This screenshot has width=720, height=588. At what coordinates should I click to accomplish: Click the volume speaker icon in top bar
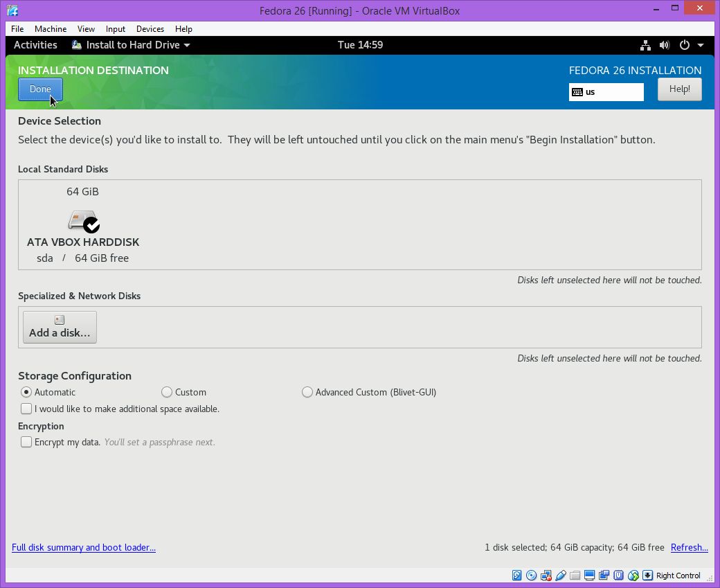click(665, 45)
